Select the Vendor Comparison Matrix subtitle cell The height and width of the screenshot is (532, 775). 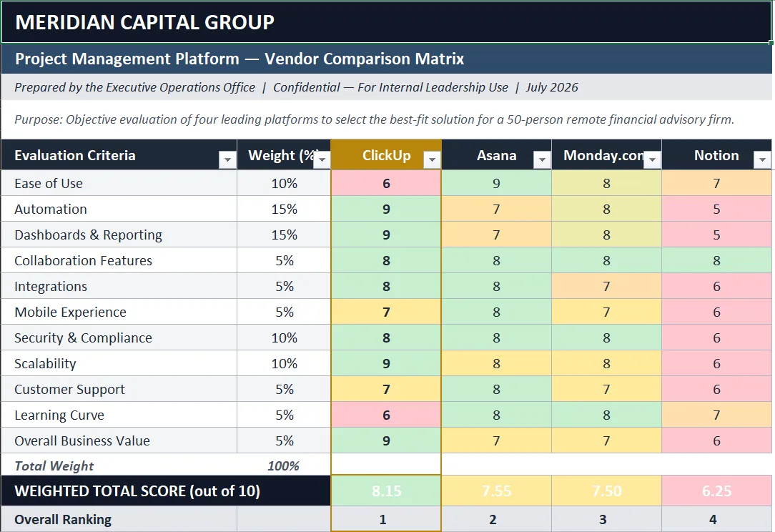click(x=386, y=59)
